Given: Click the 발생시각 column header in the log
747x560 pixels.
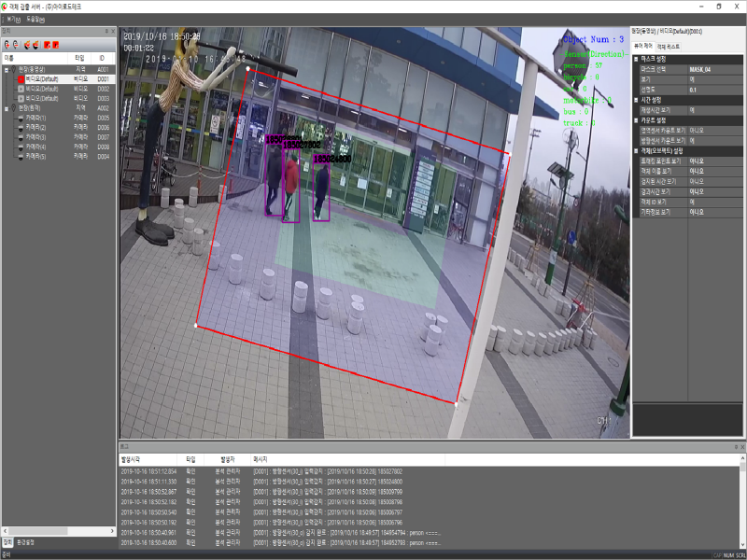Looking at the screenshot, I should (x=131, y=460).
